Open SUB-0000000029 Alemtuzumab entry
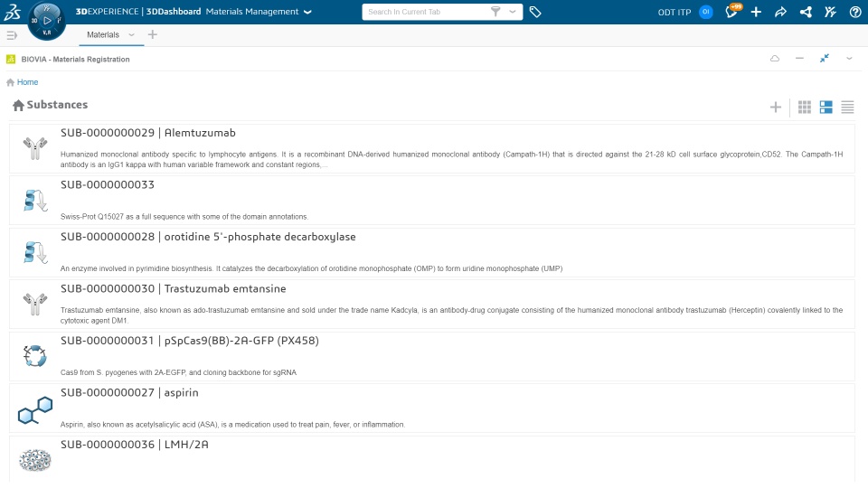Image resolution: width=868 pixels, height=488 pixels. [432, 147]
